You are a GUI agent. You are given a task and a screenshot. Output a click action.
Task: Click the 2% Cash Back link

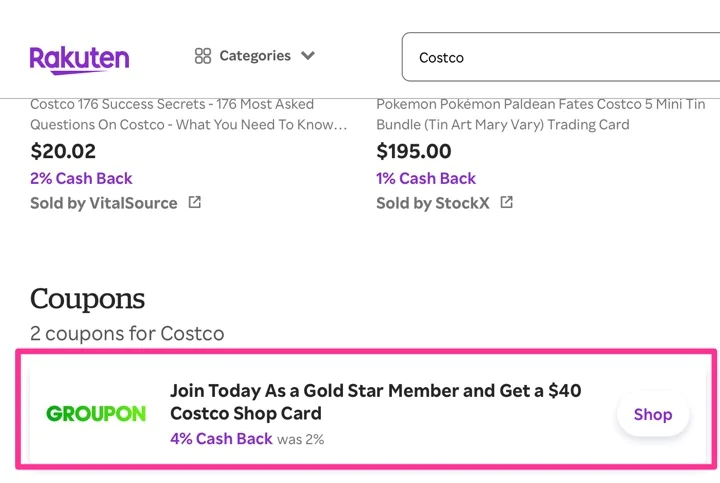click(x=81, y=178)
